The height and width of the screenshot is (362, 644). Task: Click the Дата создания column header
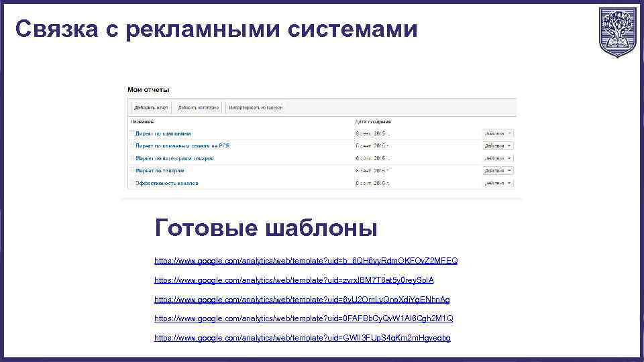[x=373, y=121]
